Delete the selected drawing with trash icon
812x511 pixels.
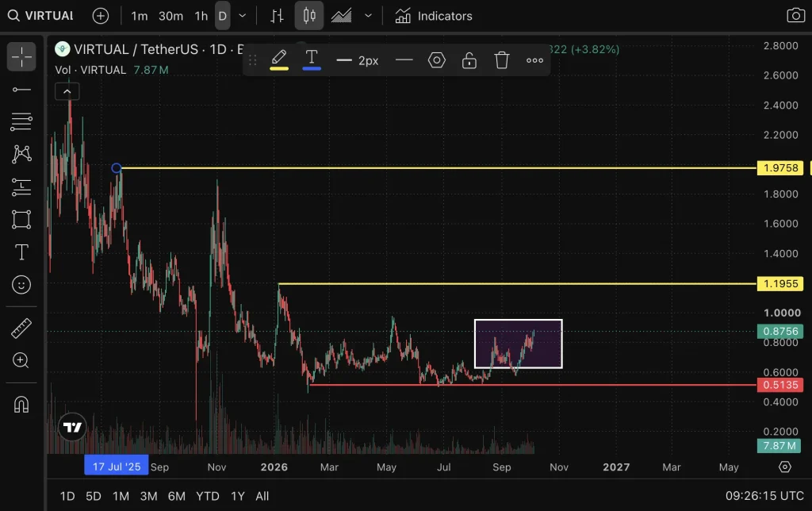502,60
